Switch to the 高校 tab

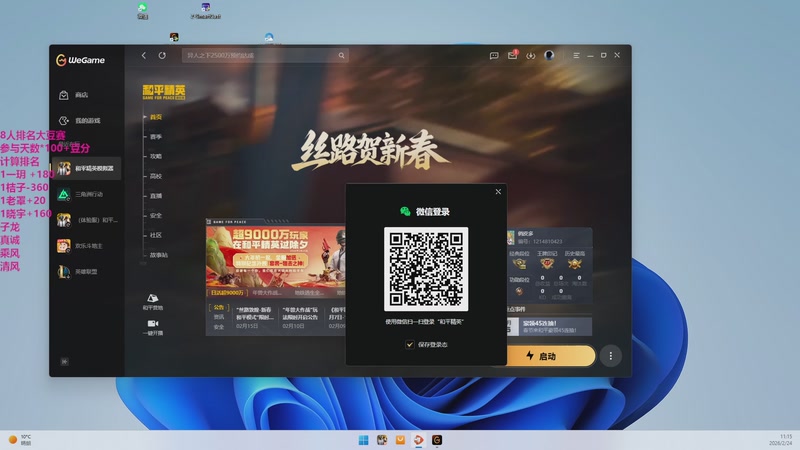tap(156, 176)
